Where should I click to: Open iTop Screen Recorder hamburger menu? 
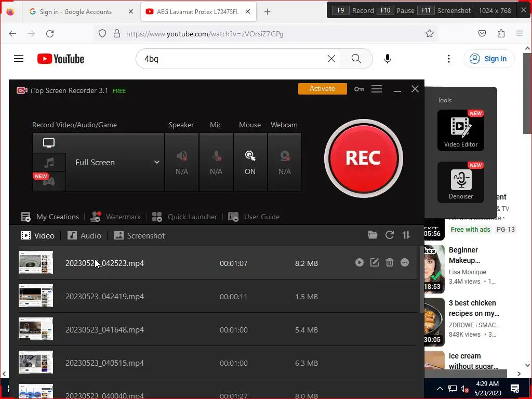pos(377,89)
